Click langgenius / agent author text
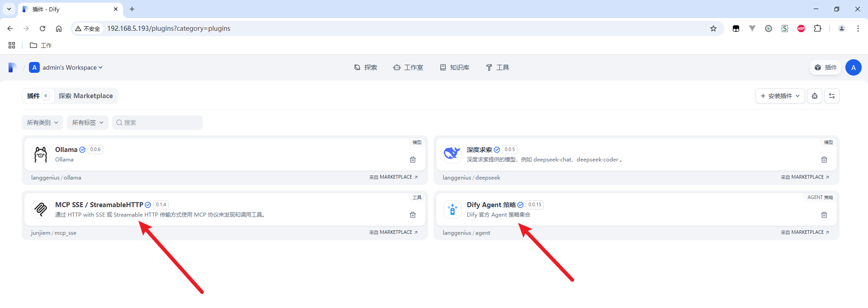 (x=467, y=233)
